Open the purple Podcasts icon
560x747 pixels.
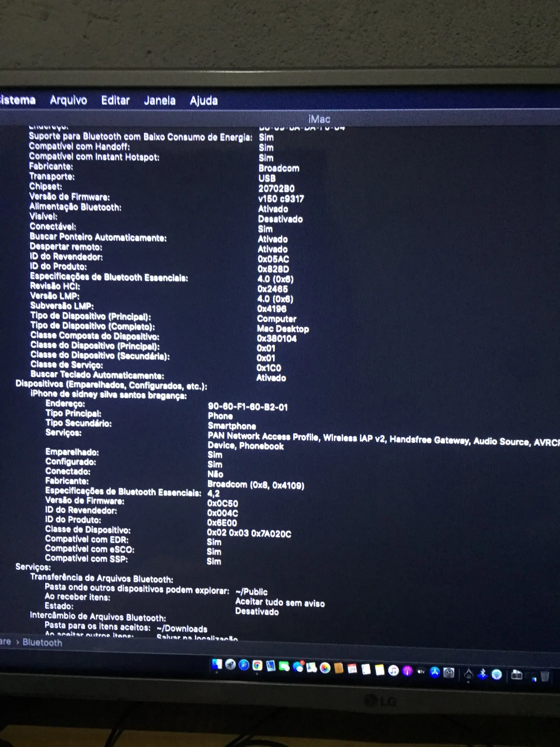(407, 671)
